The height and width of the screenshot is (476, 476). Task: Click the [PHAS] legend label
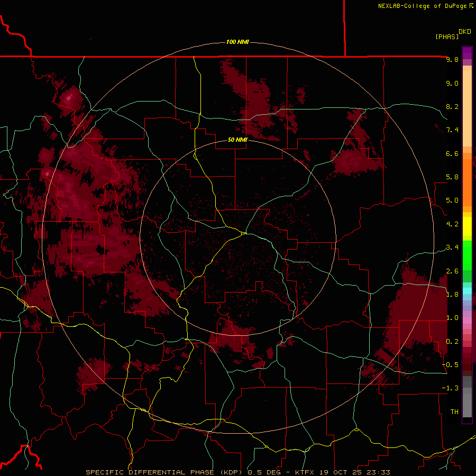(447, 36)
